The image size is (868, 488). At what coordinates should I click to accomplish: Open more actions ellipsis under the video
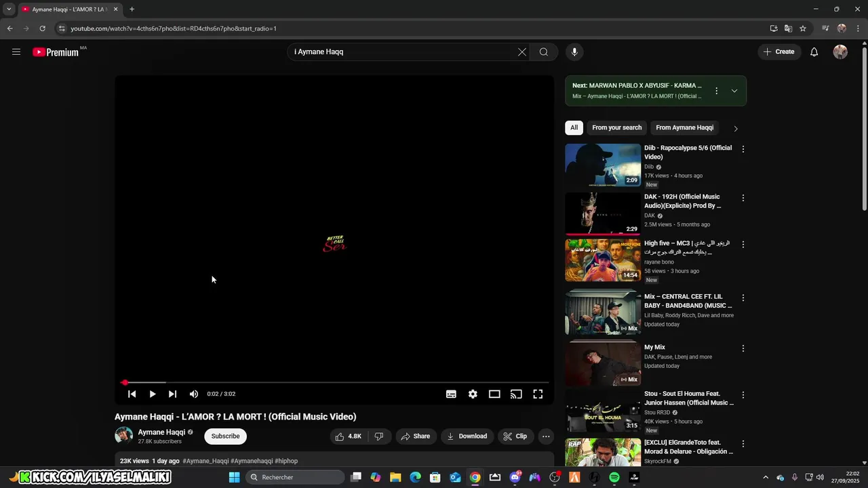(x=546, y=436)
